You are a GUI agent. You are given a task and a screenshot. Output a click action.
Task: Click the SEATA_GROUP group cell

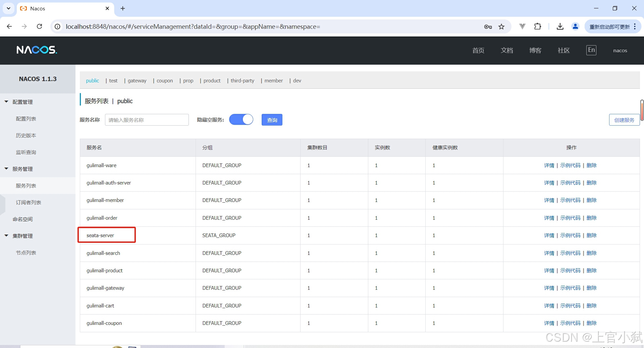(248, 235)
